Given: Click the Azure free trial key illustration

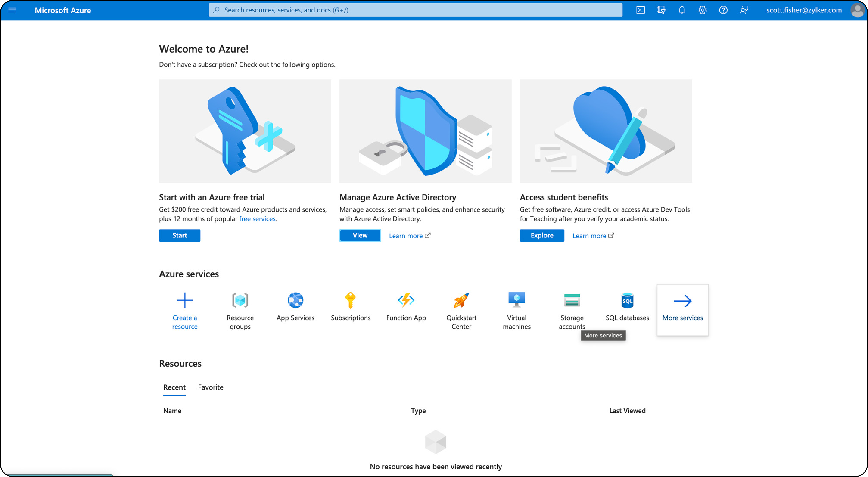Looking at the screenshot, I should (x=245, y=131).
